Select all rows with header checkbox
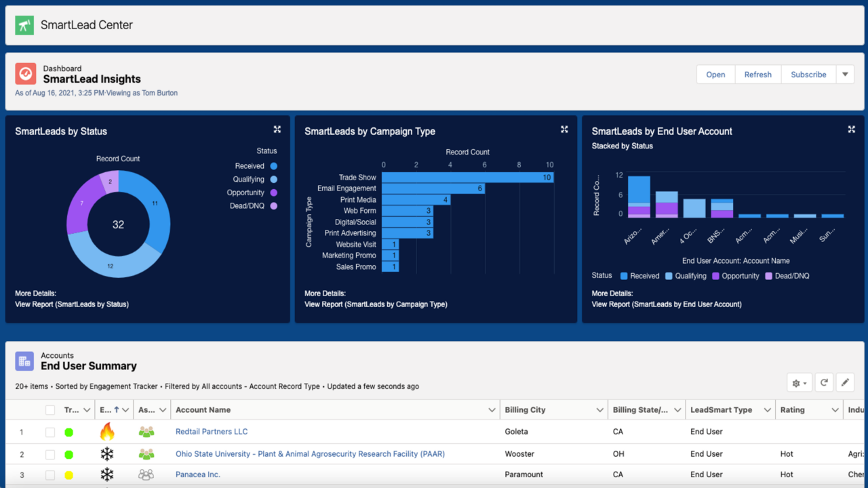 (x=50, y=410)
